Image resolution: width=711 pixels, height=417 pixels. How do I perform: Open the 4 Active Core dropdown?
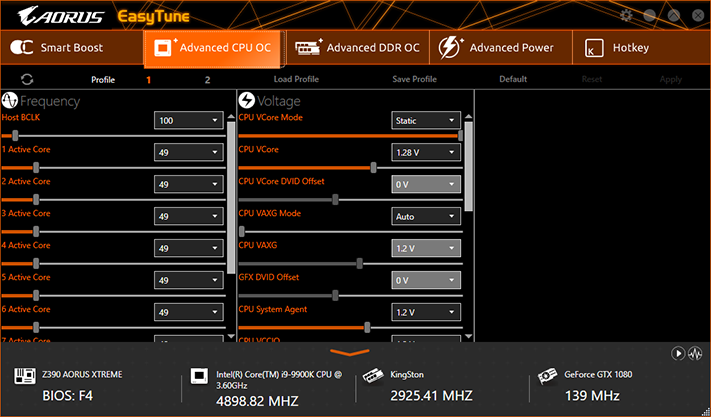click(189, 248)
